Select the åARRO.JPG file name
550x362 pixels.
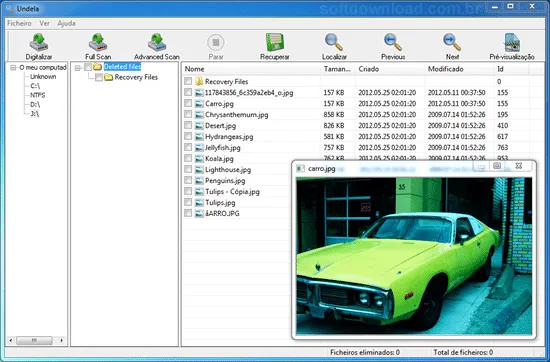tap(222, 213)
